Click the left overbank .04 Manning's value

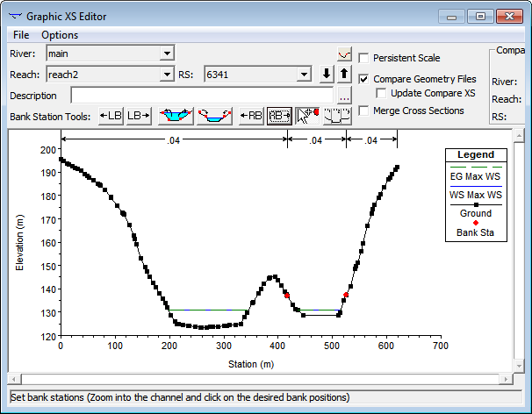(173, 140)
